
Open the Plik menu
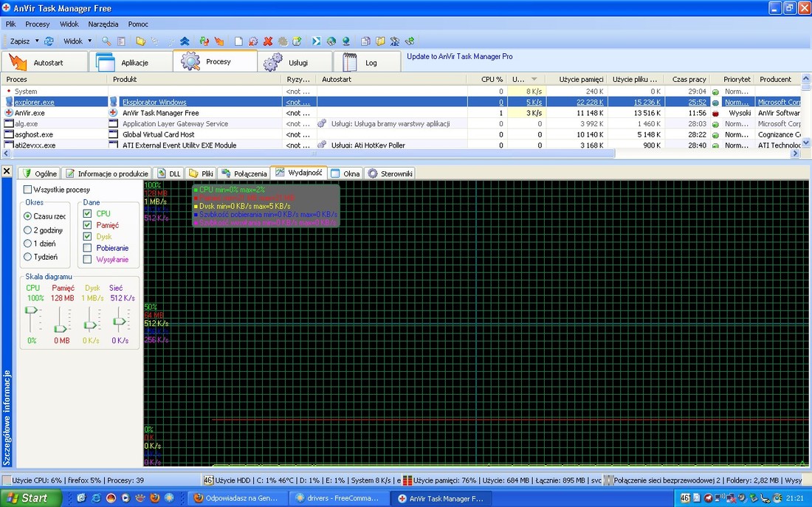pyautogui.click(x=11, y=24)
